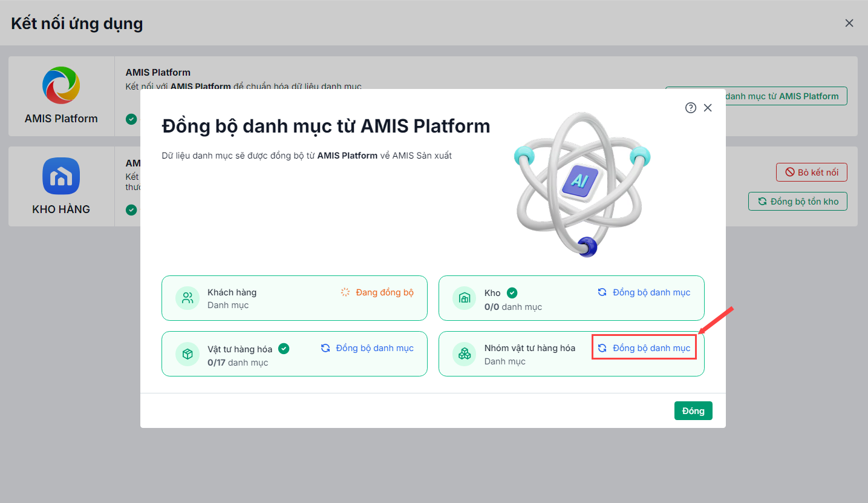The height and width of the screenshot is (503, 868).
Task: Click the green checkmark beside Kho
Action: pyautogui.click(x=512, y=293)
